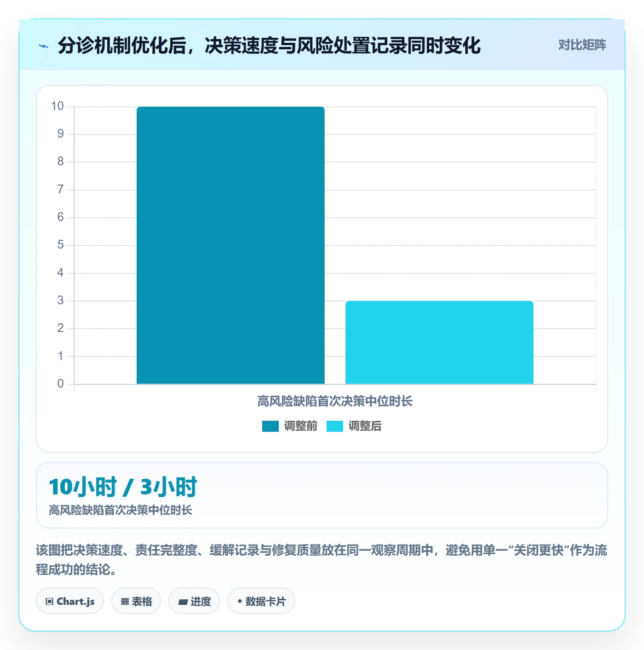The image size is (644, 650).
Task: Click the lightning bolt icon in the header
Action: (x=44, y=46)
